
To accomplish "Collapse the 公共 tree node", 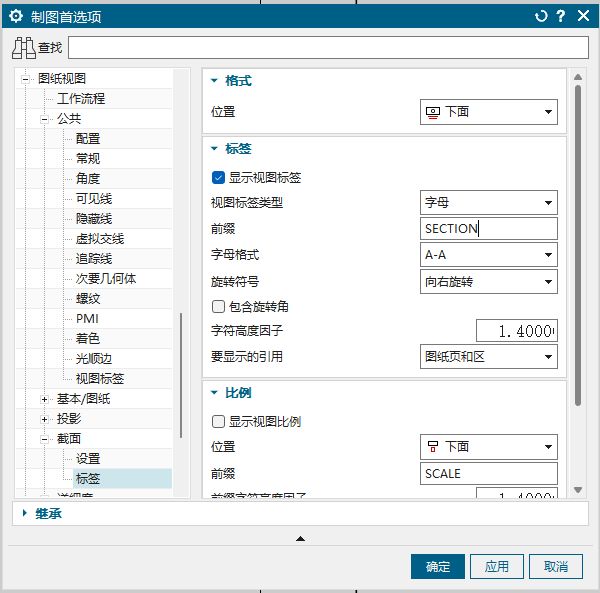I will point(44,119).
